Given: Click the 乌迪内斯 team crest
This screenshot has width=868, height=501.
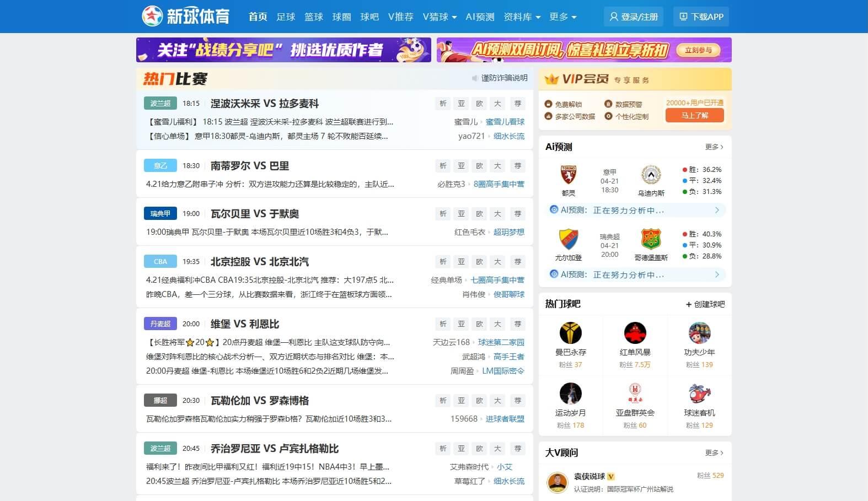Looking at the screenshot, I should click(x=651, y=175).
